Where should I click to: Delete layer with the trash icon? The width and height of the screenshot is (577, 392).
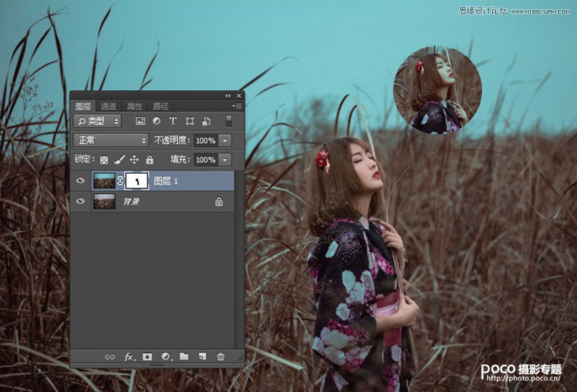point(220,356)
